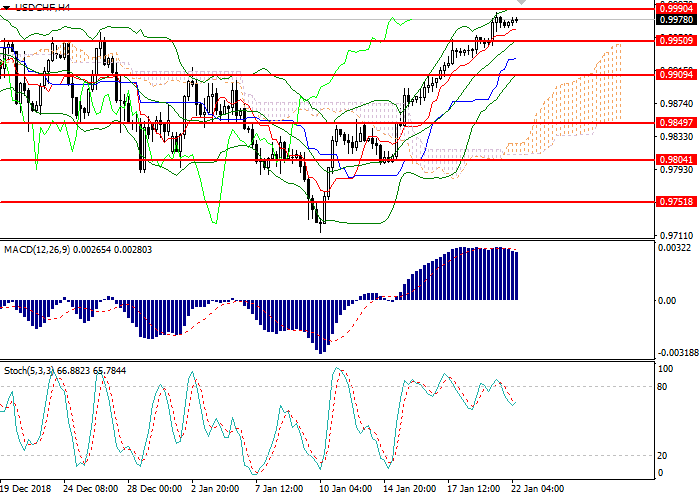Click the MACD 0.00 scale label
Image resolution: width=700 pixels, height=500 pixels.
tap(666, 300)
